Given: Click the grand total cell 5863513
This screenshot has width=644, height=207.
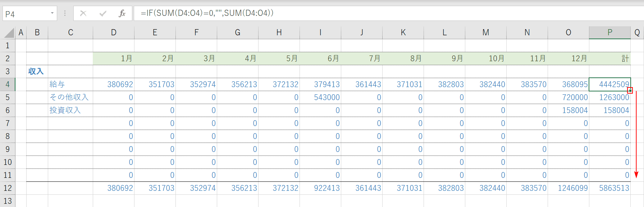Looking at the screenshot, I should click(x=610, y=188).
